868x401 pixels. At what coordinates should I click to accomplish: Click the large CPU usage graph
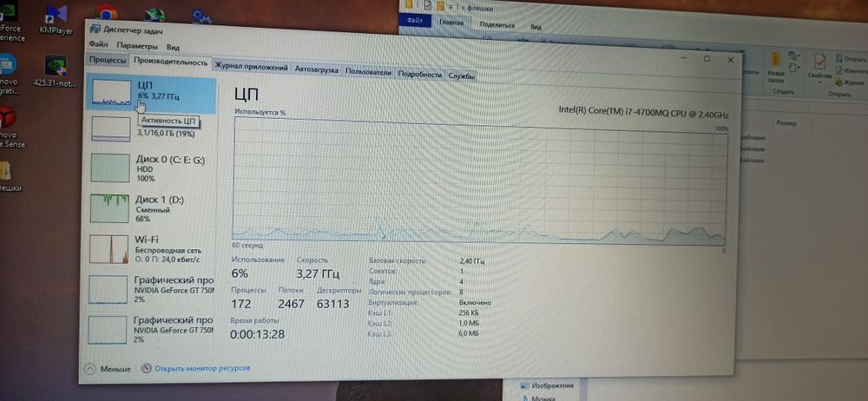pos(479,183)
